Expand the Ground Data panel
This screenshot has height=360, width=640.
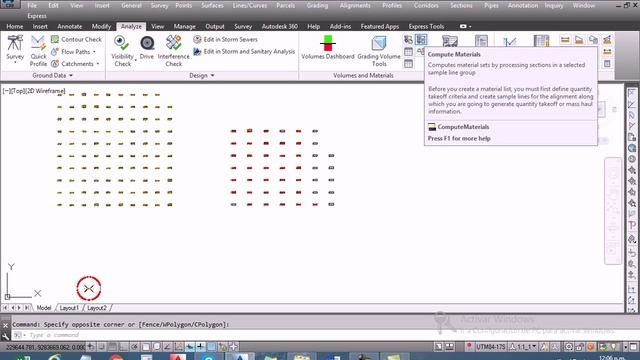pos(53,76)
